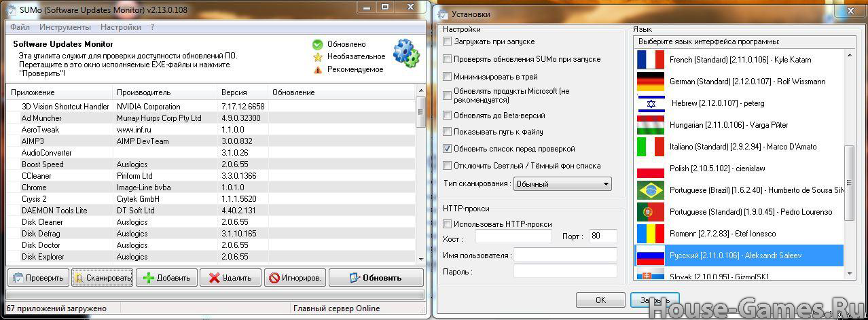Viewport: 868px width, 320px height.
Task: Select French (Standard) language flag
Action: (651, 60)
